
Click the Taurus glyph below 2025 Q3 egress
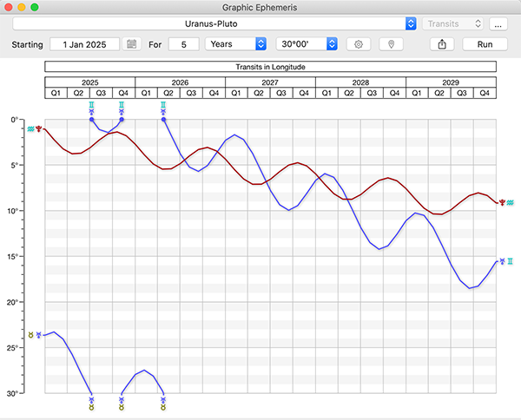click(92, 407)
